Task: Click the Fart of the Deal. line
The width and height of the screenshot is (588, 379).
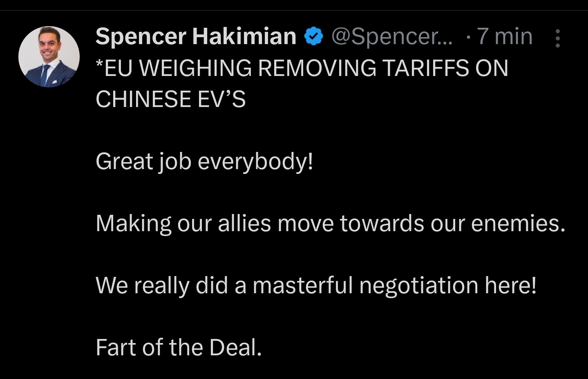Action: coord(179,348)
